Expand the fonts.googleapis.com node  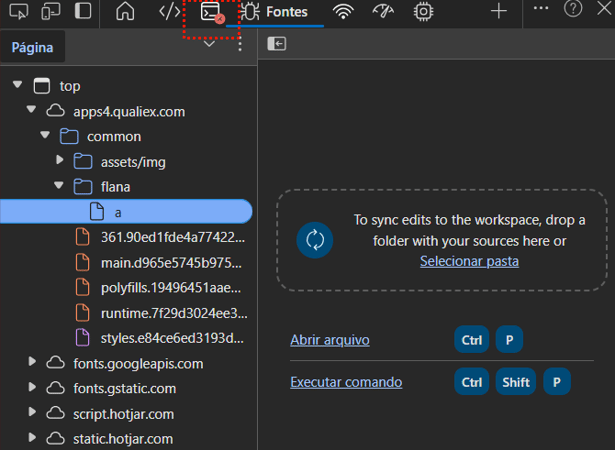pyautogui.click(x=32, y=363)
